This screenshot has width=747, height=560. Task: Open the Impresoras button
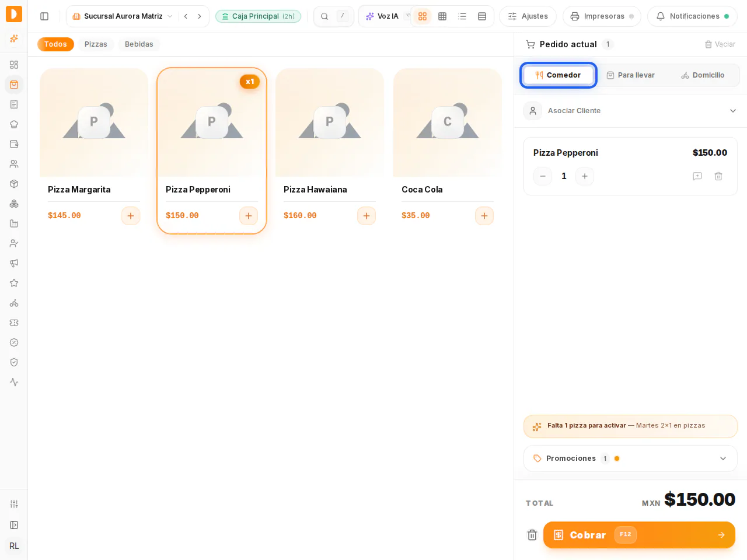[602, 16]
